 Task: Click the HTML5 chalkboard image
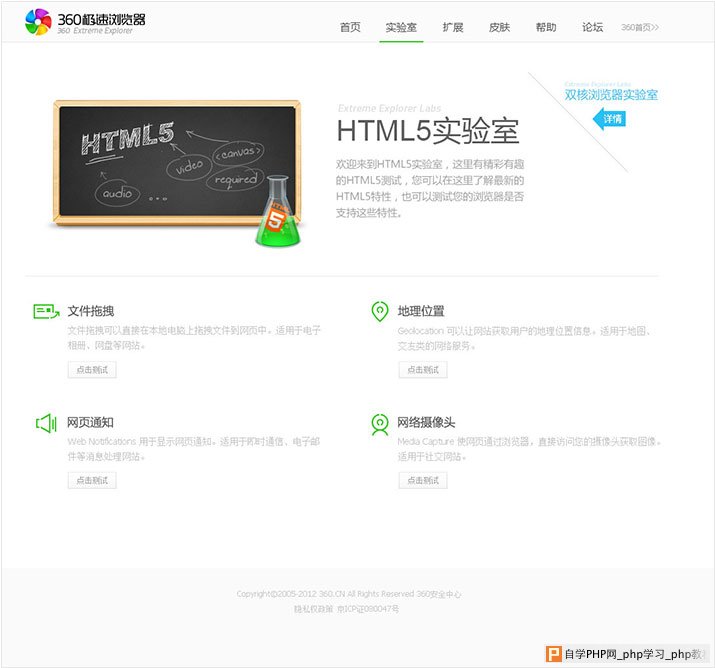(176, 163)
